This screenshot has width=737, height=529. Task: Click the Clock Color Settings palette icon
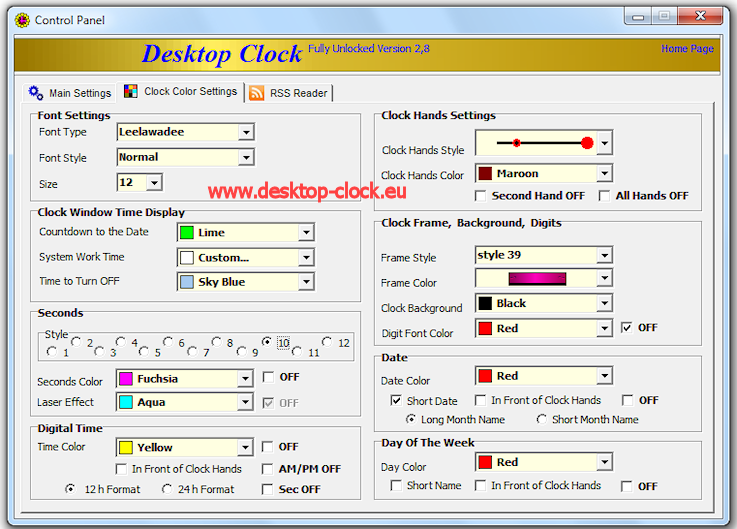[131, 91]
